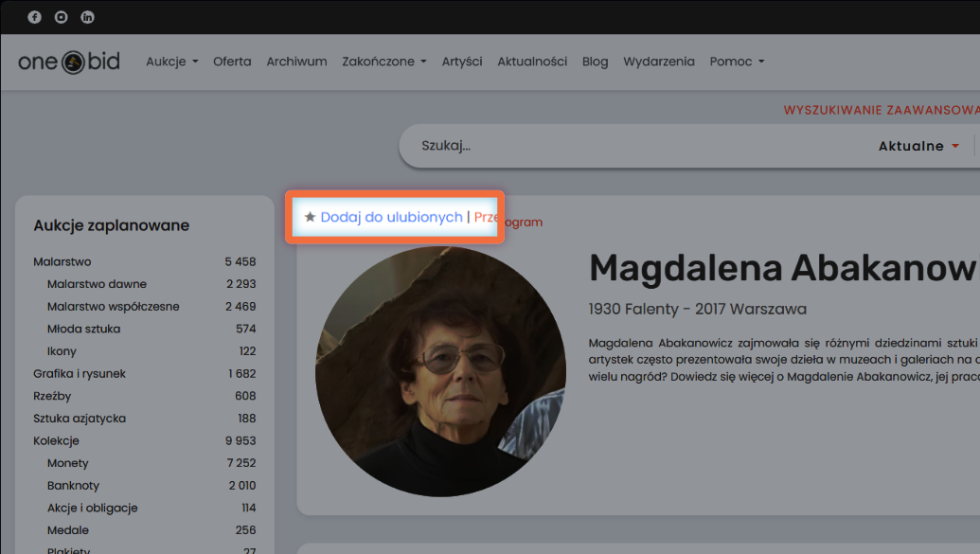The width and height of the screenshot is (980, 554).
Task: Open the Grafika i rysunek category
Action: tap(80, 373)
